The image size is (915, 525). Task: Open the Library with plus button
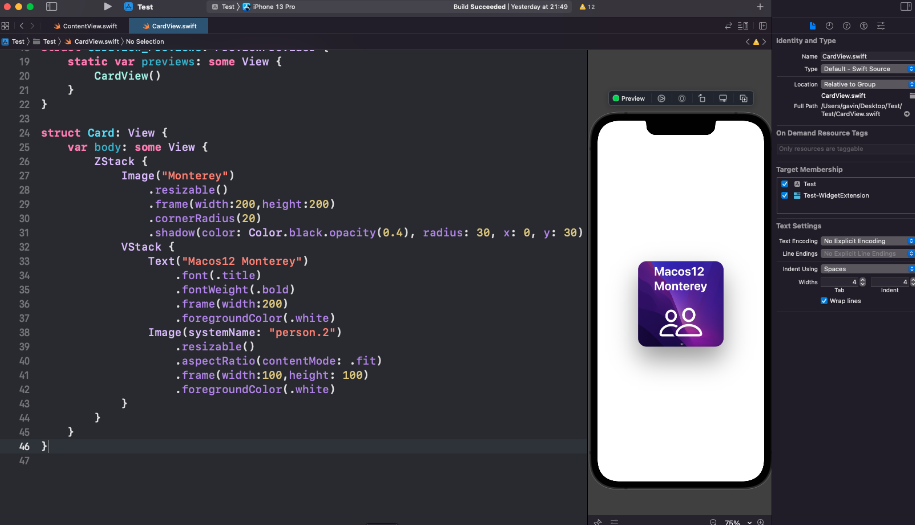click(x=760, y=6)
